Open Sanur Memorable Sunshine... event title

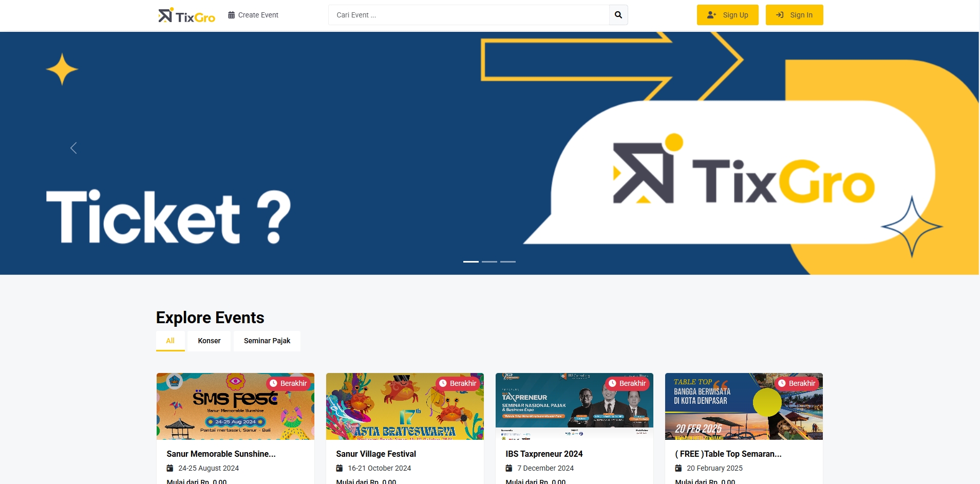[221, 454]
